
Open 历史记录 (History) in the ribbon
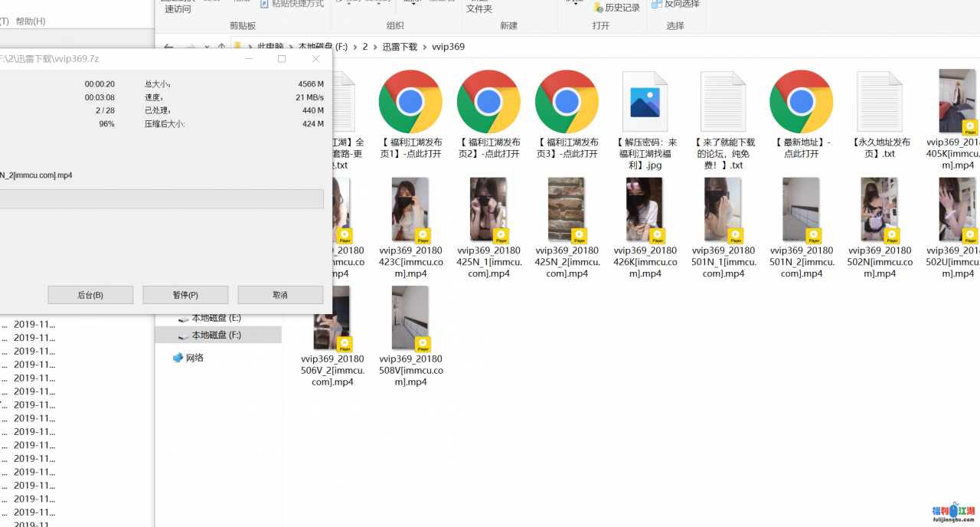(x=616, y=8)
